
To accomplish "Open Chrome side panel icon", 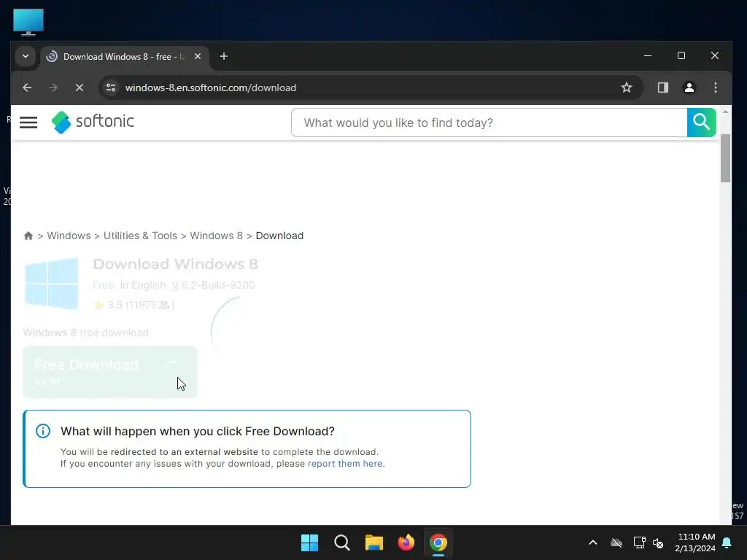I will click(662, 87).
